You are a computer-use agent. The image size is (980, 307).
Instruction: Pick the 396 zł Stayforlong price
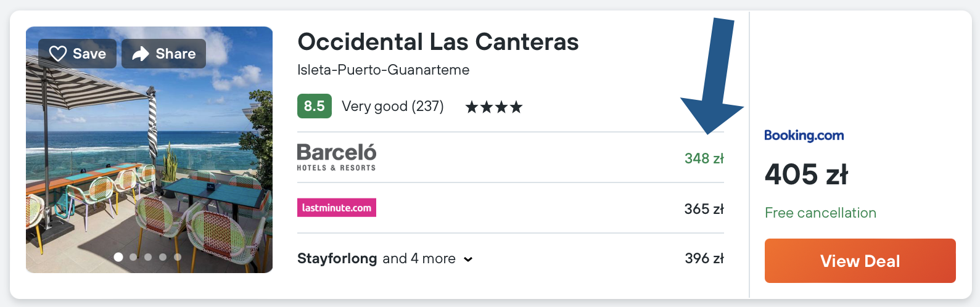(704, 258)
